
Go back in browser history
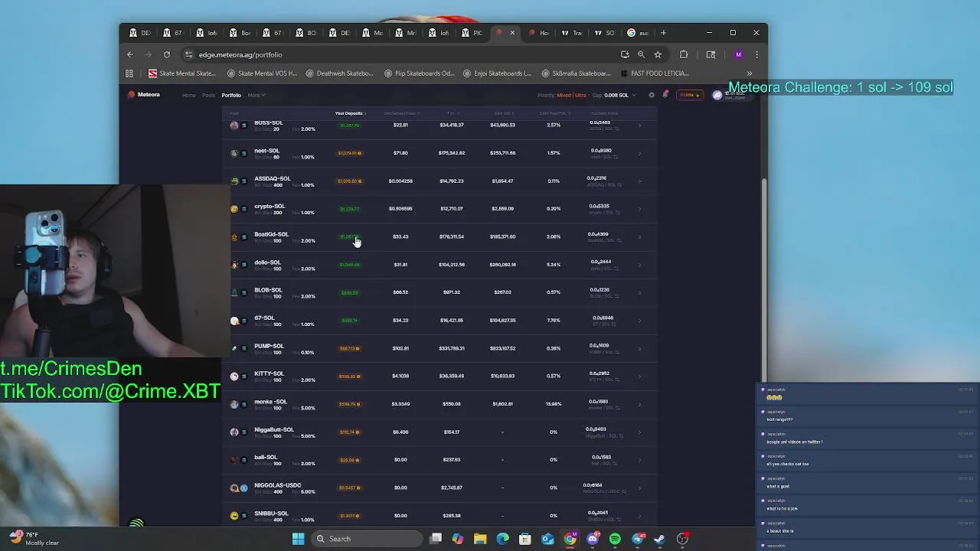click(130, 54)
